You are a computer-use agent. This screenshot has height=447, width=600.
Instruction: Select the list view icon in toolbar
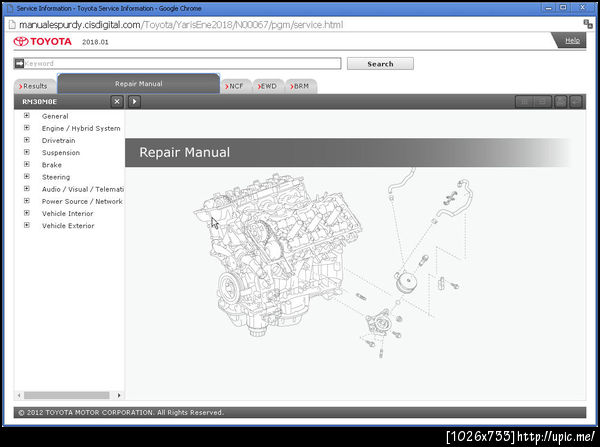(x=542, y=101)
